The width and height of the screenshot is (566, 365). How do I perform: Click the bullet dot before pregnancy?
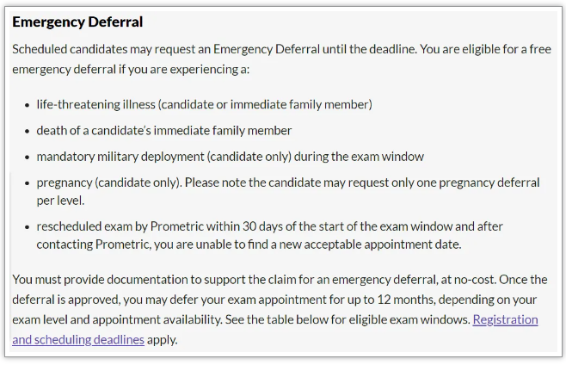[27, 183]
